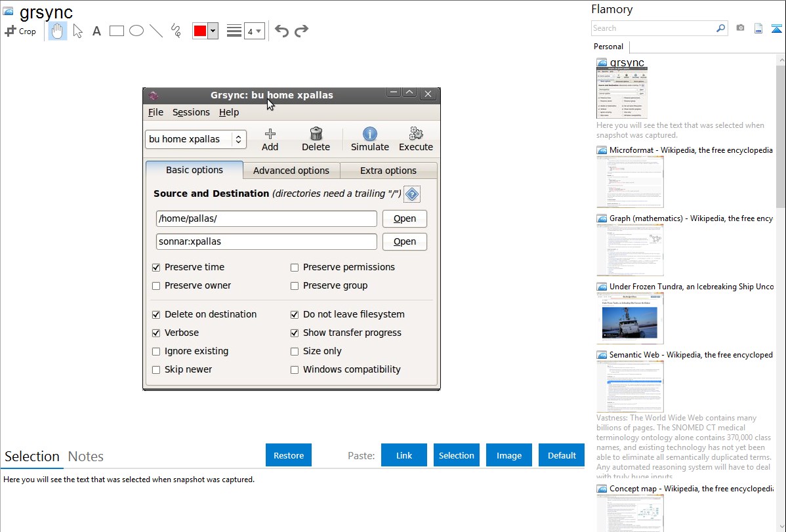786x532 pixels.
Task: Open the Grsync Help menu
Action: [228, 112]
